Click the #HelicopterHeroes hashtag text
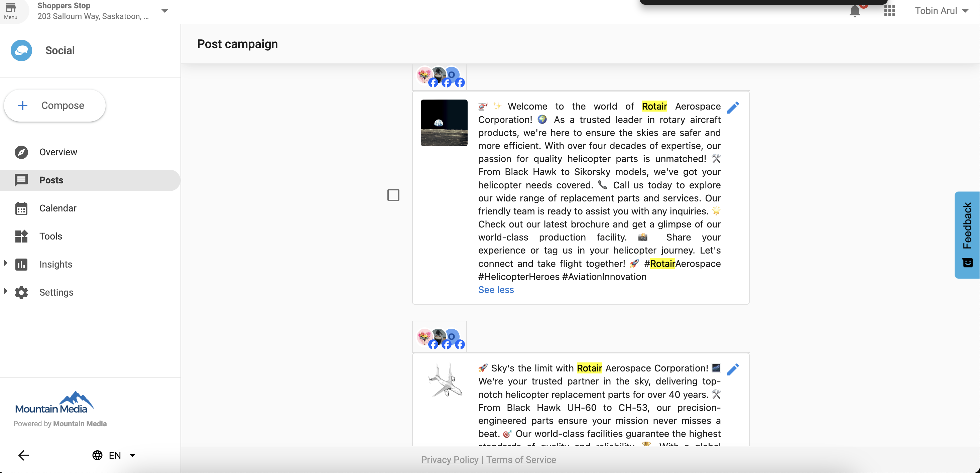The height and width of the screenshot is (473, 980). [x=518, y=277]
